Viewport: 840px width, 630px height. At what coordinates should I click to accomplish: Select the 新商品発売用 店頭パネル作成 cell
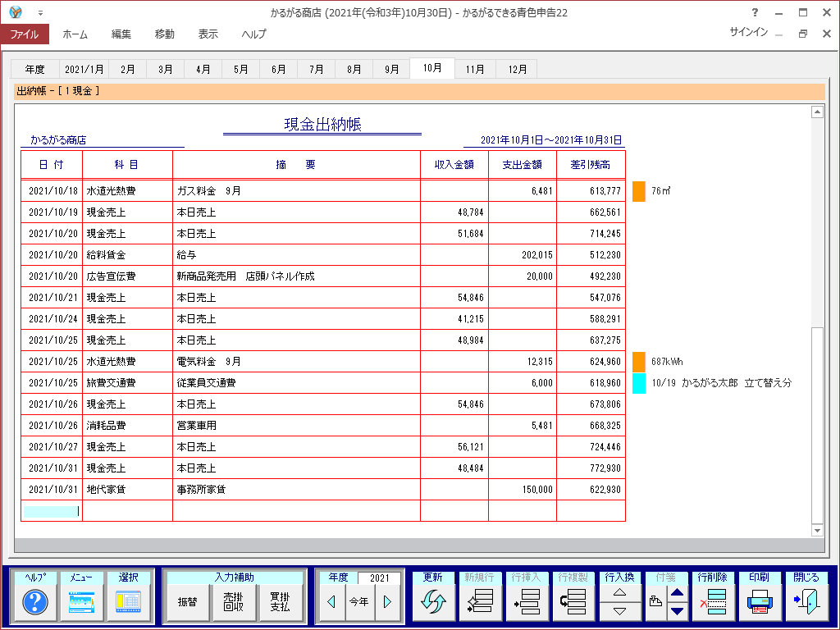tap(296, 276)
